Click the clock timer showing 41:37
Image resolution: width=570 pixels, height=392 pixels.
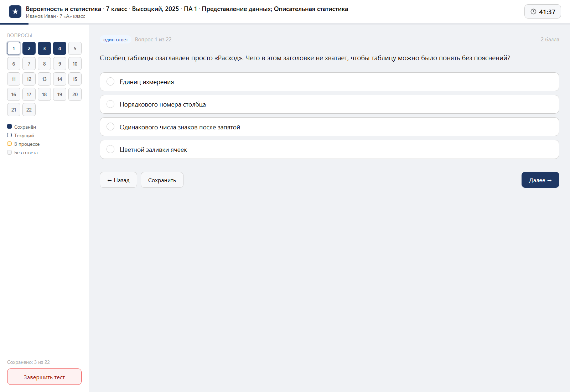click(x=543, y=11)
